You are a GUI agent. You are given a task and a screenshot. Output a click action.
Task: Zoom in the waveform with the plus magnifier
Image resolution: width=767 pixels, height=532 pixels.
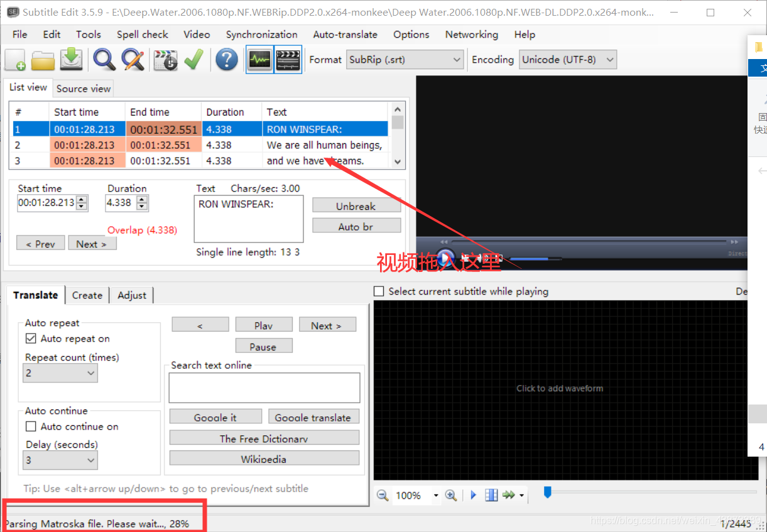click(450, 496)
